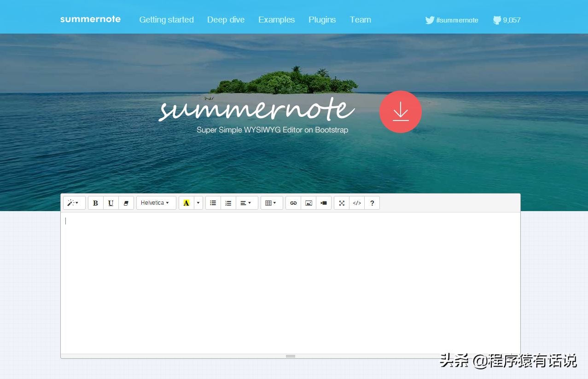The height and width of the screenshot is (379, 588).
Task: Insert an ordered numbered list
Action: (x=228, y=203)
